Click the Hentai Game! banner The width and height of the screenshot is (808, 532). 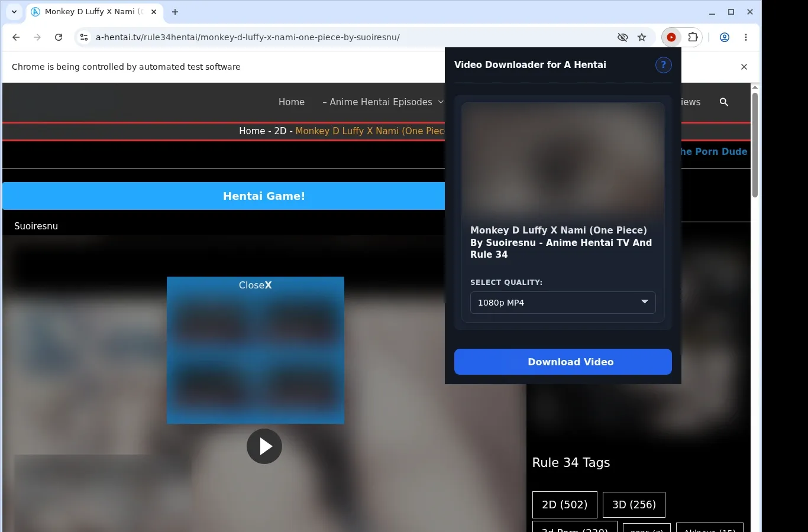pyautogui.click(x=264, y=196)
